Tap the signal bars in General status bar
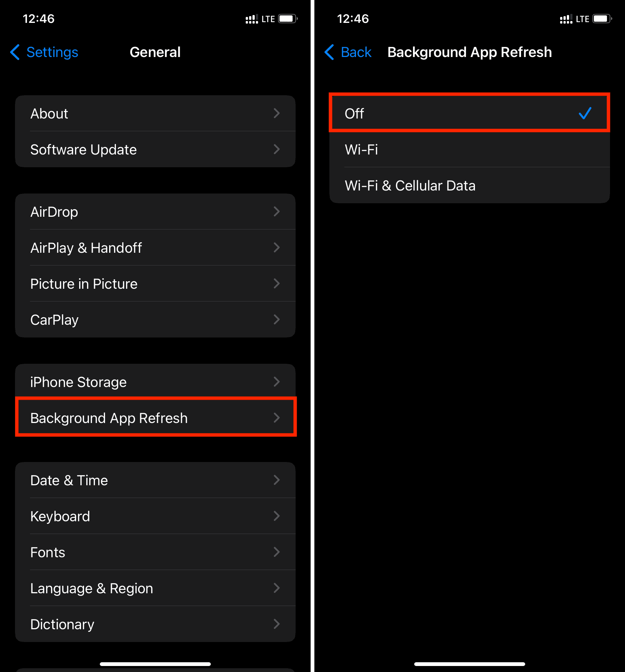 point(252,19)
